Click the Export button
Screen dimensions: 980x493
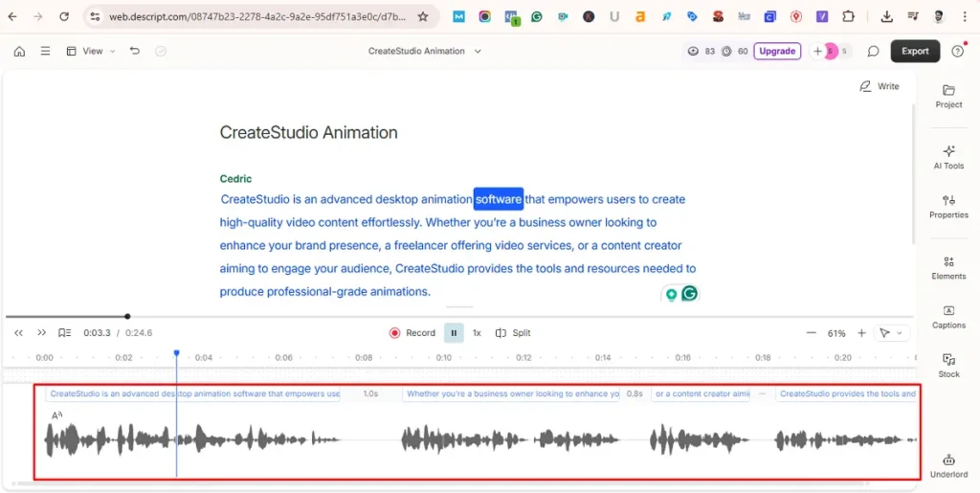point(915,52)
